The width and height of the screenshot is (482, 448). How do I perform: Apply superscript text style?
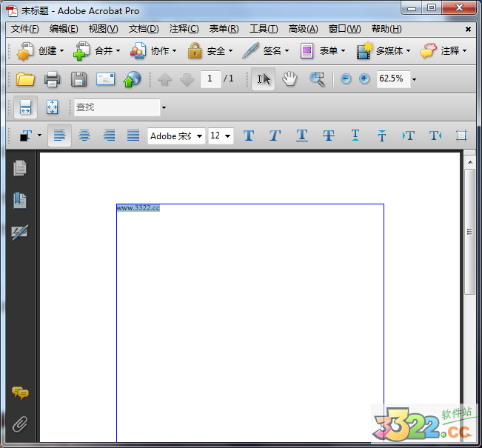pyautogui.click(x=382, y=136)
